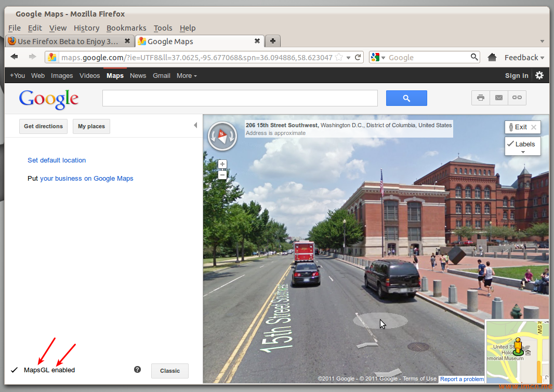The width and height of the screenshot is (554, 392).
Task: Click the blue Google Maps search button
Action: click(406, 98)
